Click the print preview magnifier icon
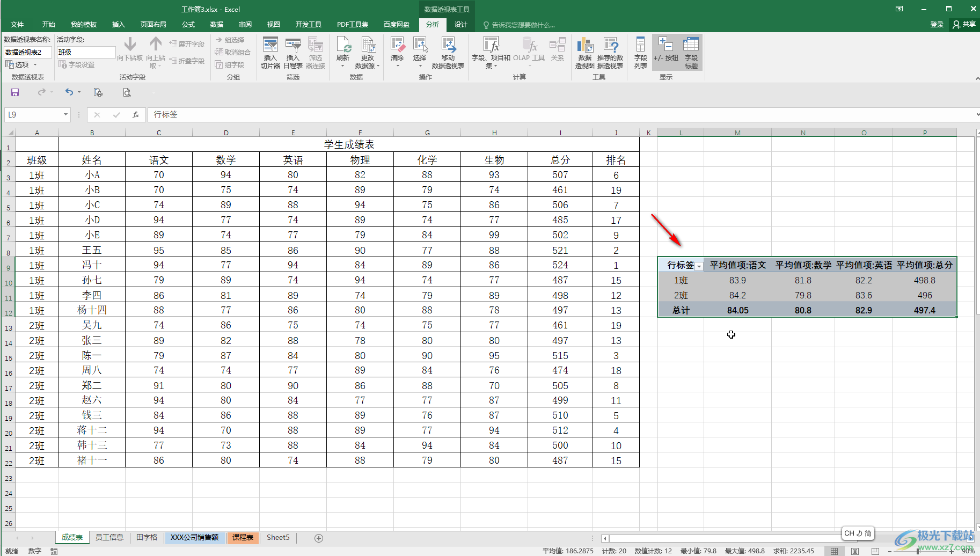980x556 pixels. click(127, 92)
